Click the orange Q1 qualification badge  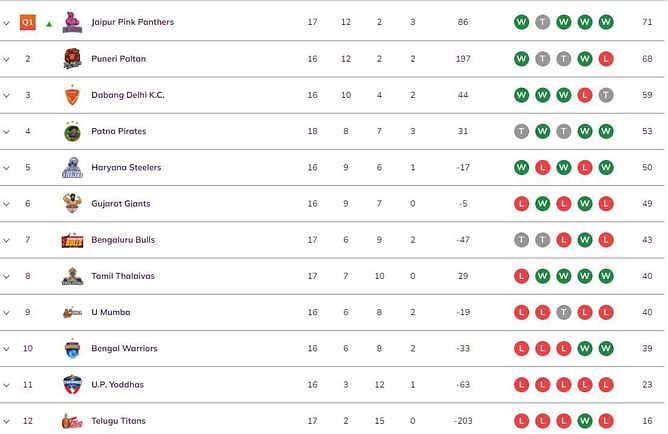[x=28, y=22]
